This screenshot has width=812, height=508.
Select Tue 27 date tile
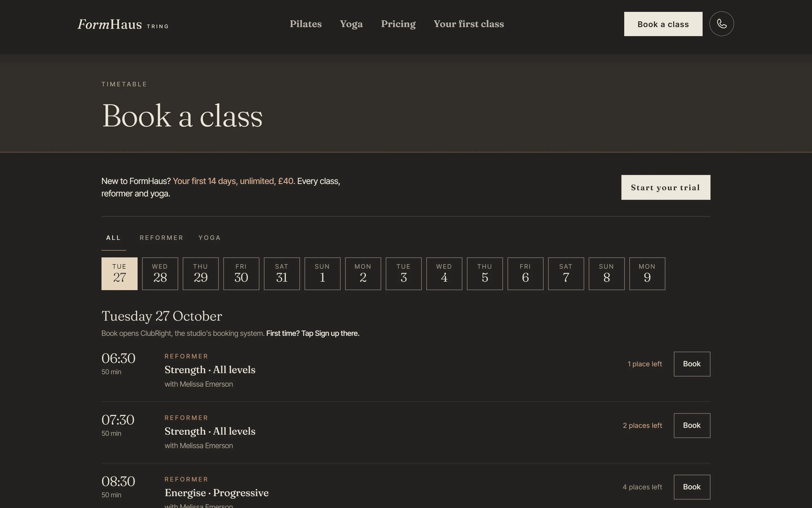tap(120, 273)
